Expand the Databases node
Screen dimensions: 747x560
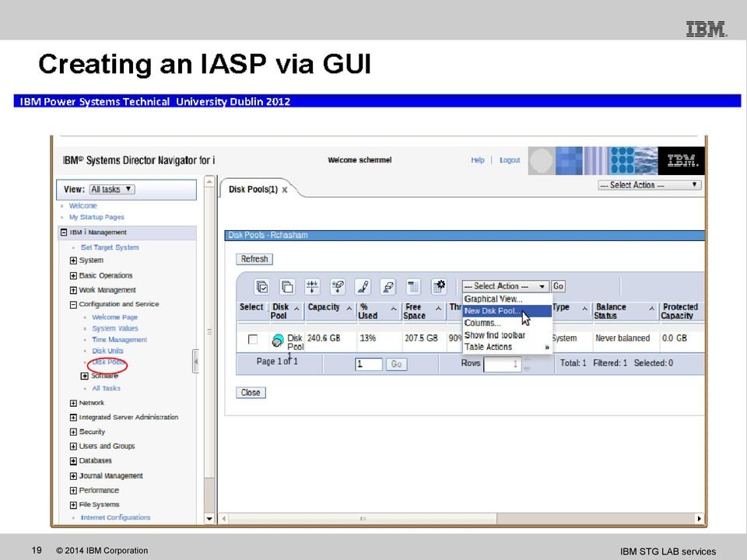click(x=73, y=461)
